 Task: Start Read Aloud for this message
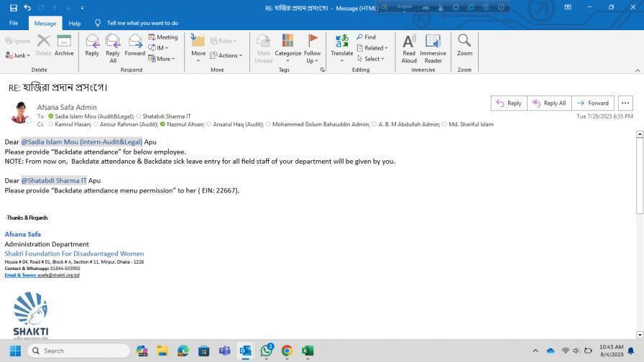(409, 45)
